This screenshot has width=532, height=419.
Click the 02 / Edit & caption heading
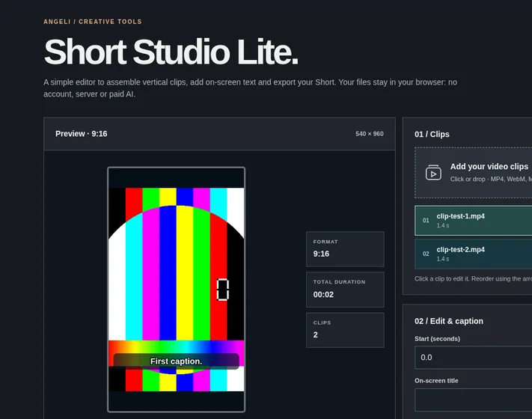(449, 321)
